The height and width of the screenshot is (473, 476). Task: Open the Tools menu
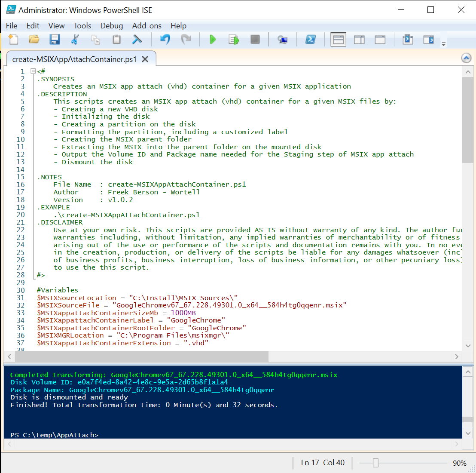click(x=82, y=26)
